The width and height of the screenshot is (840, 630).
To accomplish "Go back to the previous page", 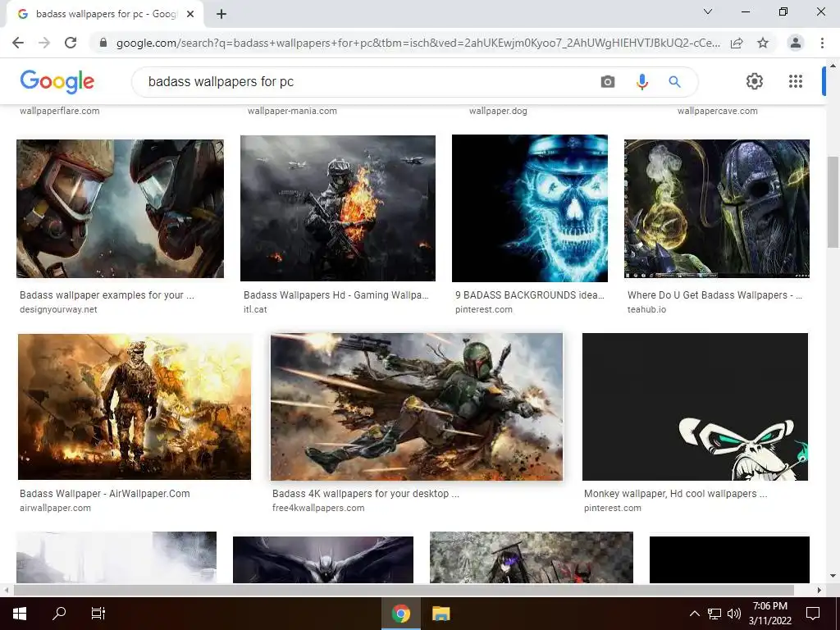I will (18, 43).
